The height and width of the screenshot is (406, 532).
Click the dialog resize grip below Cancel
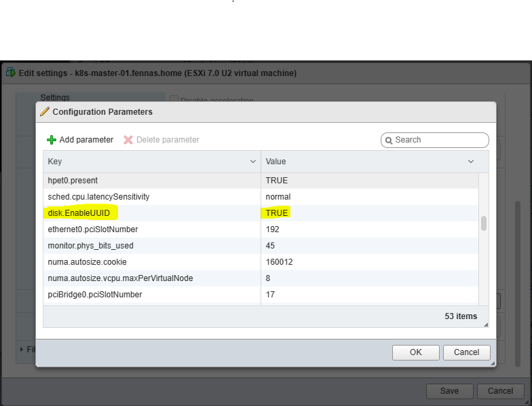pyautogui.click(x=493, y=364)
